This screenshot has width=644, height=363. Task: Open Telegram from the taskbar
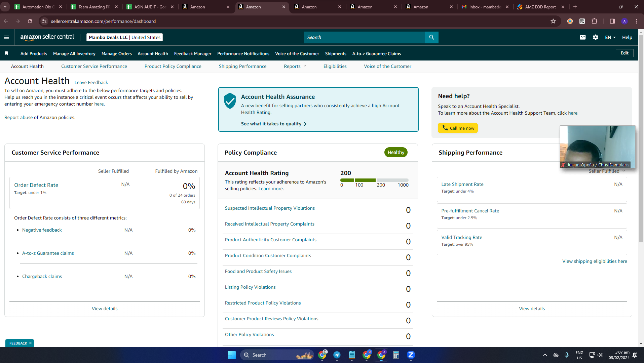click(337, 355)
